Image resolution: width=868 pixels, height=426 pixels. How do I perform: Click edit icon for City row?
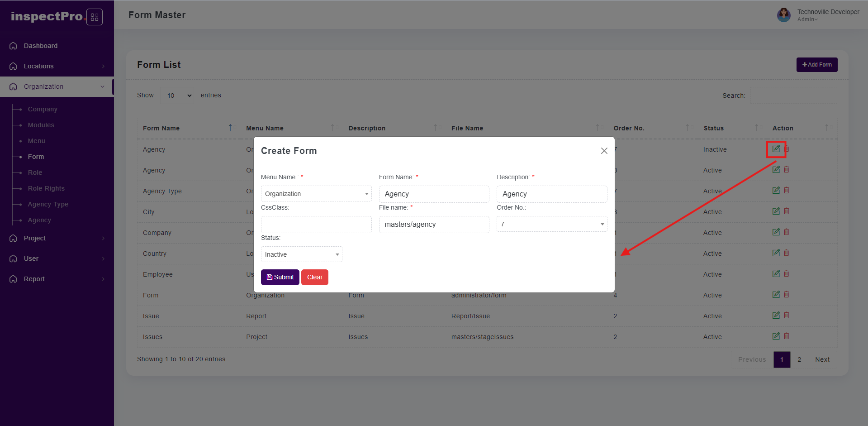(x=776, y=211)
